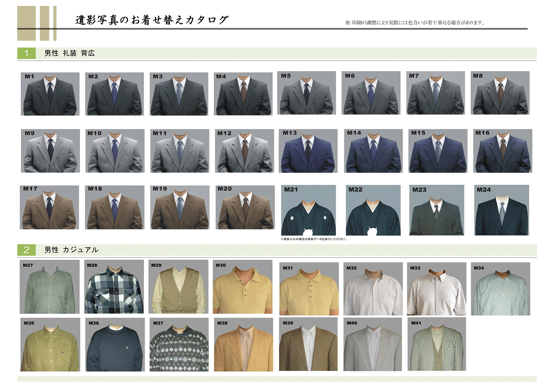Click the green number 1 section badge
This screenshot has width=554, height=392.
[x=26, y=53]
